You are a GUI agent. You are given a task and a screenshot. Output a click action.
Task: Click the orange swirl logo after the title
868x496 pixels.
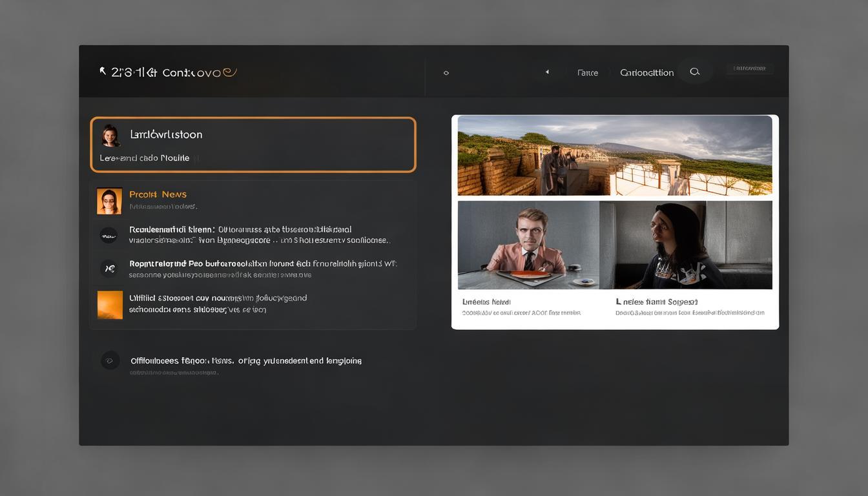(230, 72)
